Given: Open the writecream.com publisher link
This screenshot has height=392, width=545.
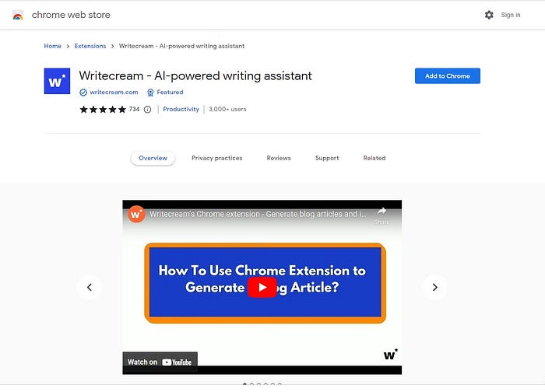Looking at the screenshot, I should (114, 93).
